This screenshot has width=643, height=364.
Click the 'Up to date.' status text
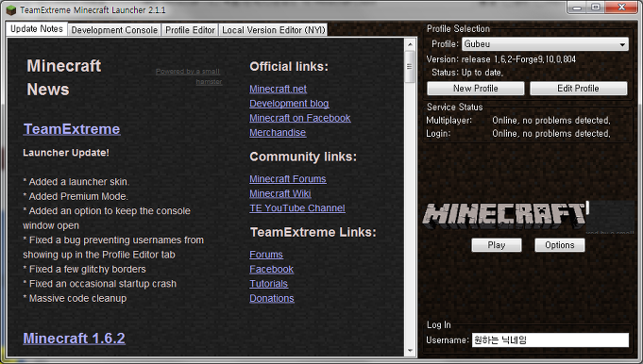tap(482, 73)
